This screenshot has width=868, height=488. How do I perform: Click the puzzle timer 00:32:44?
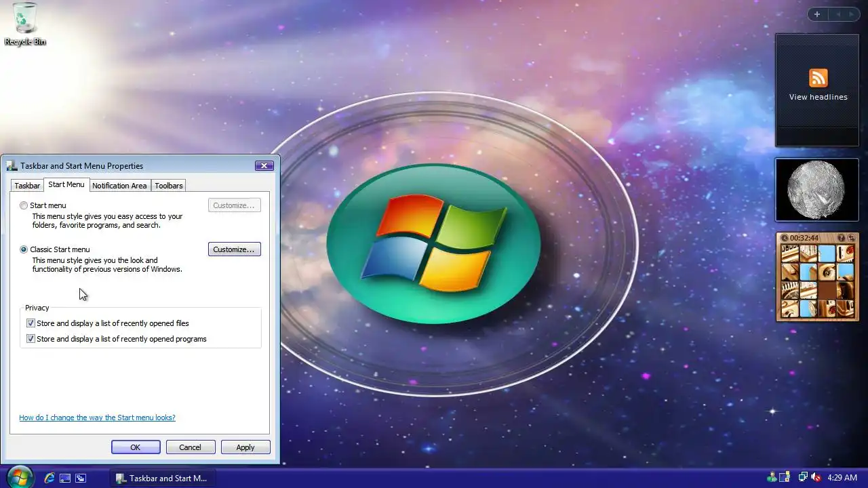coord(804,238)
